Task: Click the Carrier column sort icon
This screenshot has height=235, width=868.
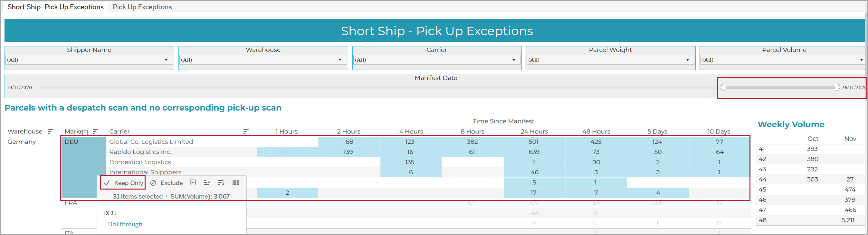Action: pos(246,132)
